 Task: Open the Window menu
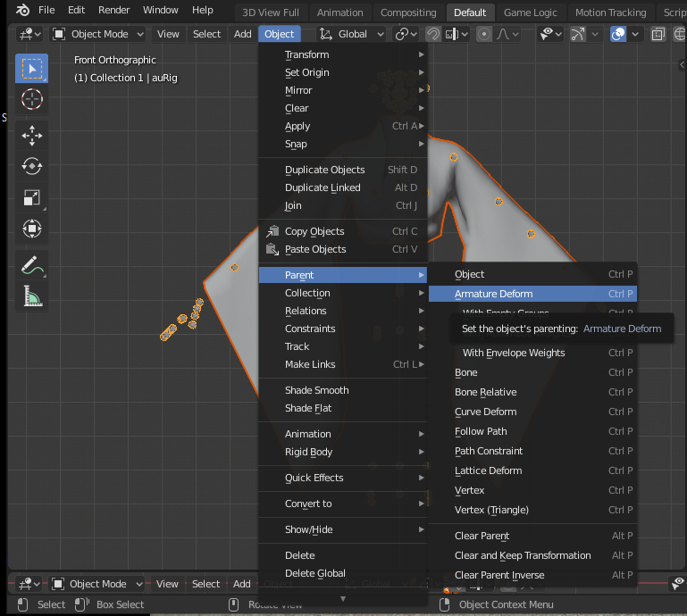pyautogui.click(x=160, y=10)
